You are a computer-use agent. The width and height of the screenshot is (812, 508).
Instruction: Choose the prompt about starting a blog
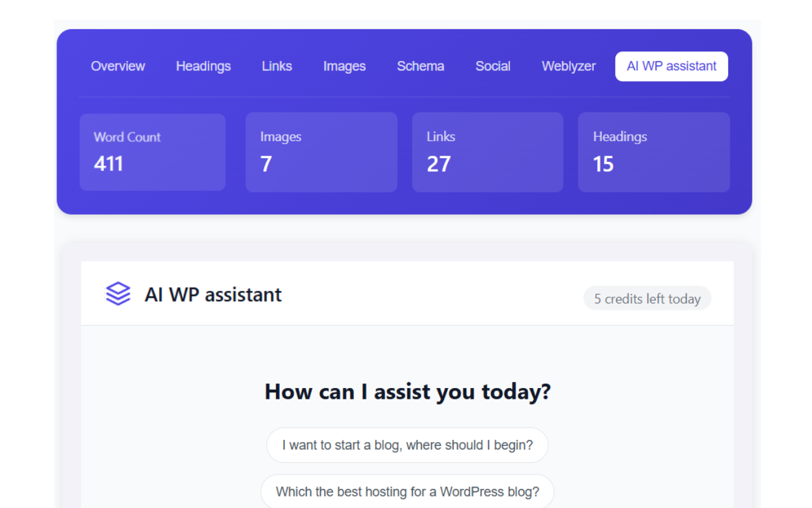tap(407, 445)
